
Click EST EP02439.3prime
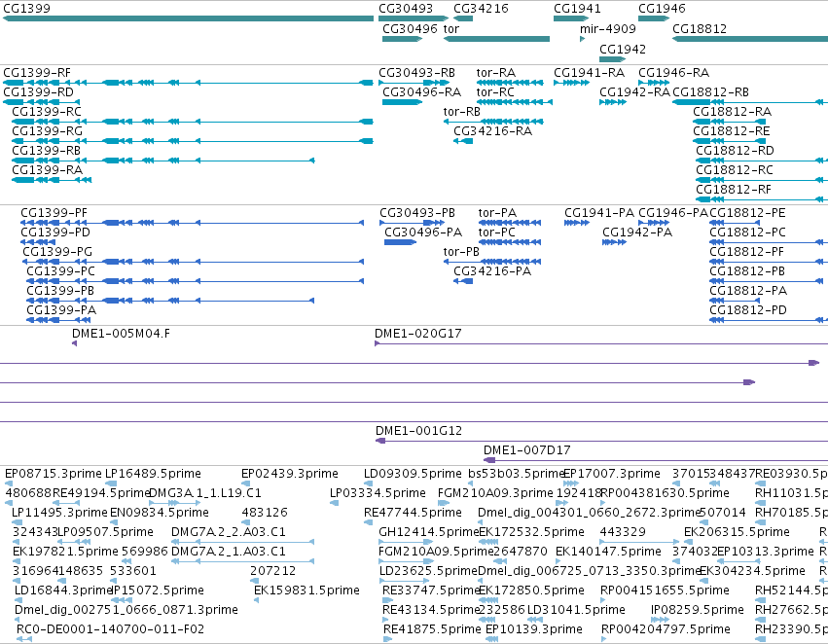289,474
